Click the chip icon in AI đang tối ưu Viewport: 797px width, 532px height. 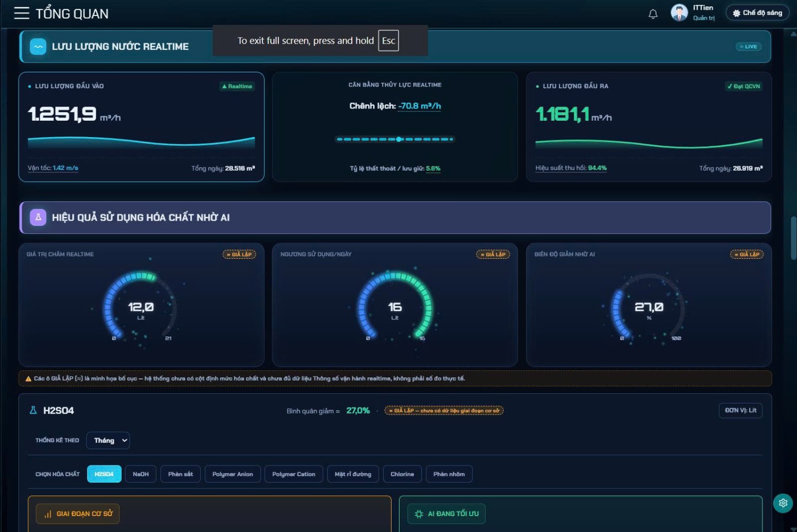tap(419, 514)
